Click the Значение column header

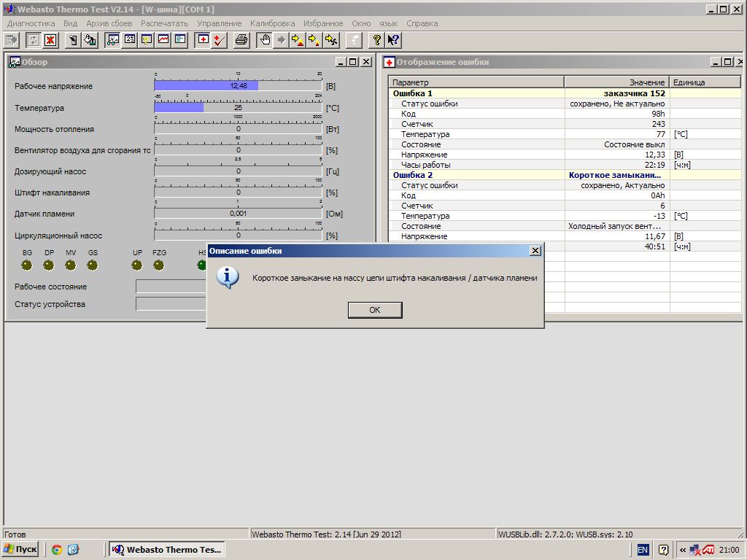pyautogui.click(x=617, y=82)
